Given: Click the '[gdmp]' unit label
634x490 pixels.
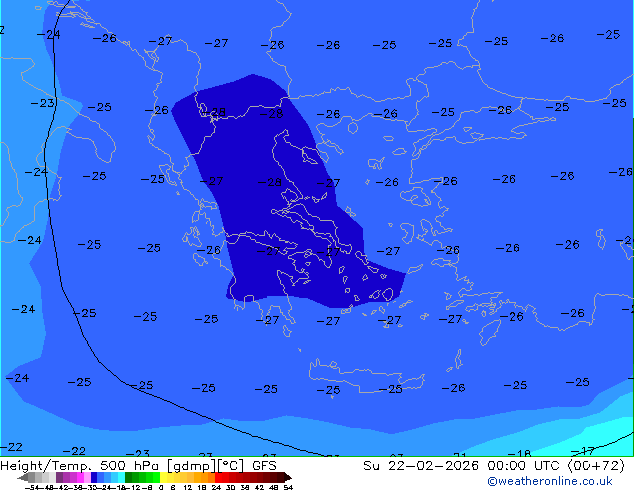Looking at the screenshot, I should (x=192, y=466).
